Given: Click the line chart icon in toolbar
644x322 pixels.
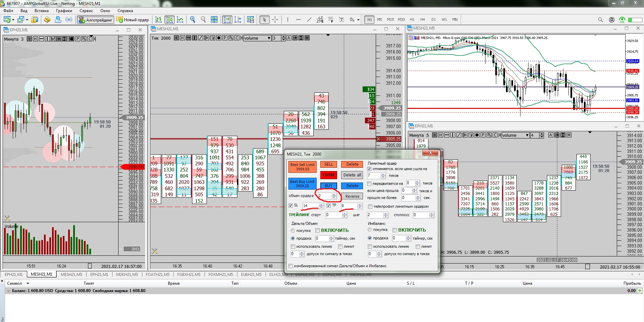Looking at the screenshot, I should tap(180, 19).
